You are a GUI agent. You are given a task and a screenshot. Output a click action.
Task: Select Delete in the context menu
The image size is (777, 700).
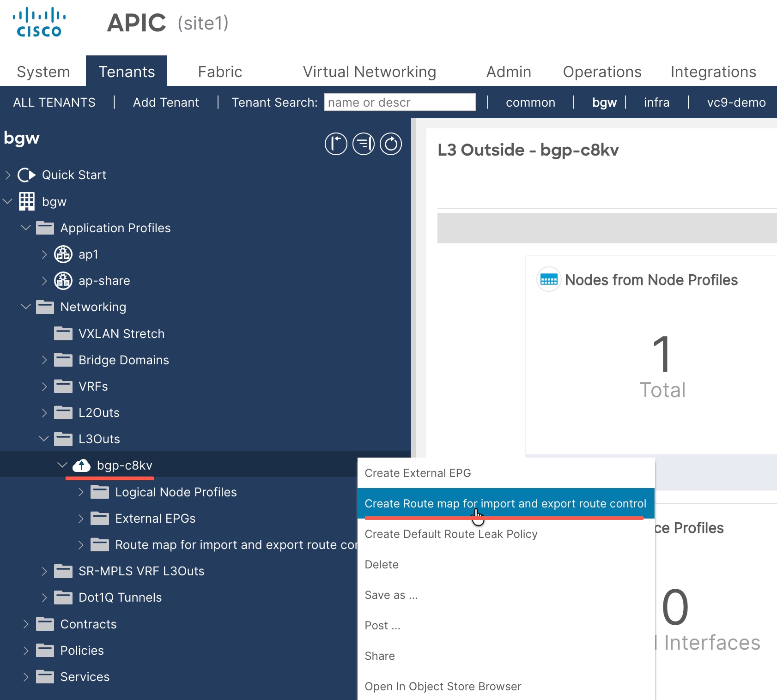506,564
